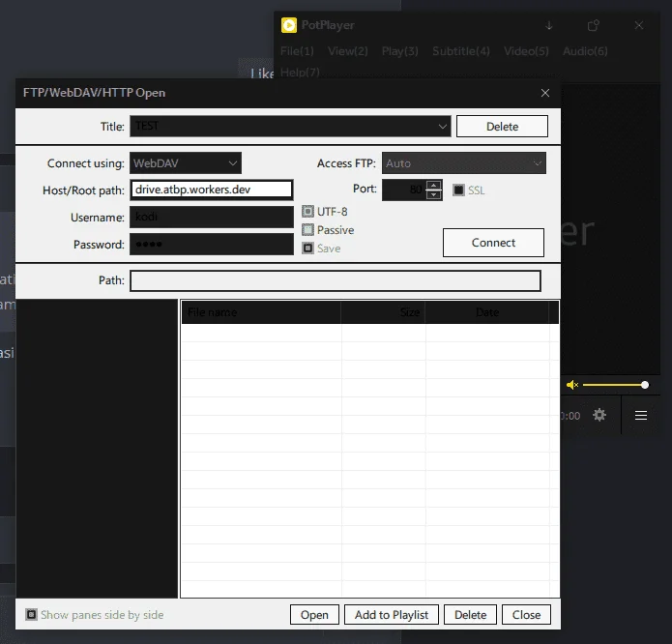The height and width of the screenshot is (644, 672).
Task: Toggle the SSL checkbox
Action: coord(458,190)
